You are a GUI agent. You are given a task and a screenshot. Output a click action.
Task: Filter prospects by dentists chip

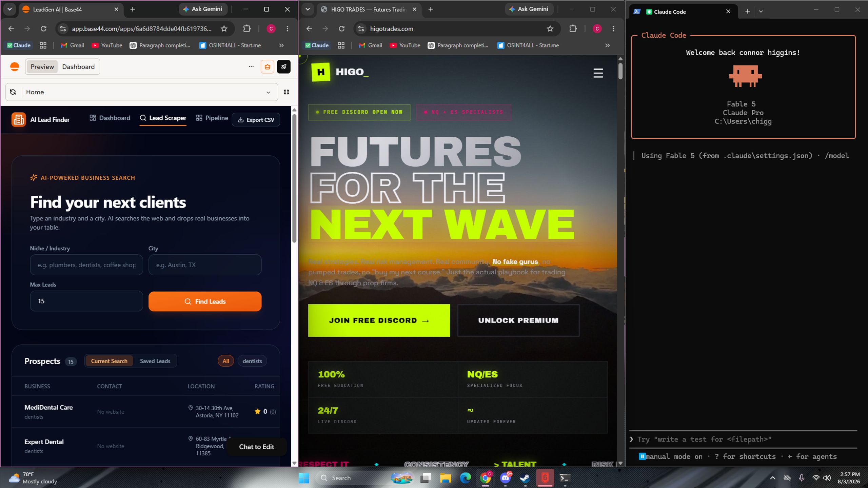(252, 361)
